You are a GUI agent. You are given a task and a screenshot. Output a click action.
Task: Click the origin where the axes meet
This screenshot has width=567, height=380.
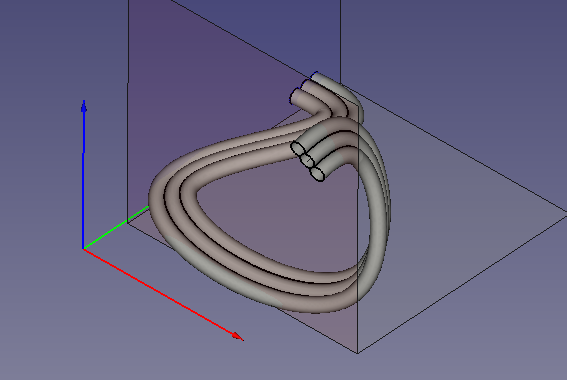point(84,249)
